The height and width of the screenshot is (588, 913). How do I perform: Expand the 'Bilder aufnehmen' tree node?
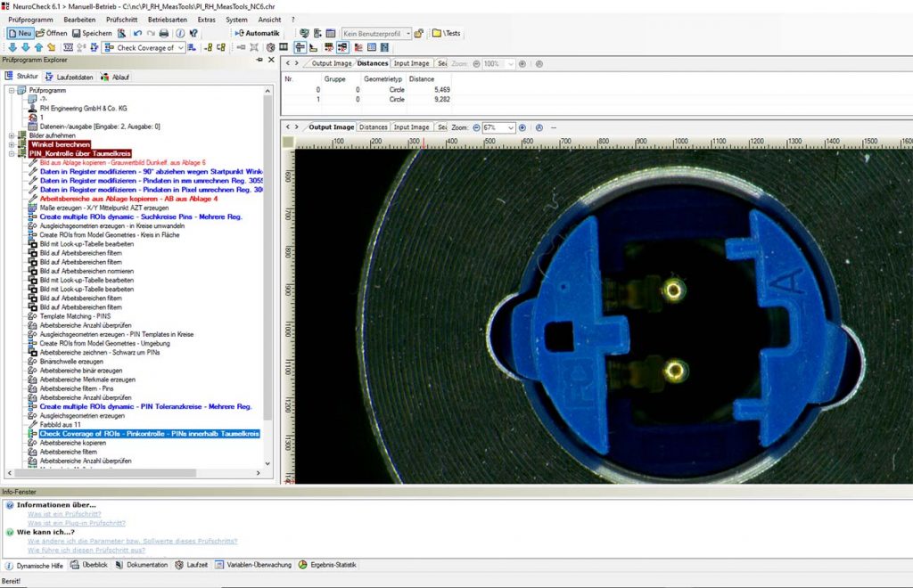coord(11,135)
